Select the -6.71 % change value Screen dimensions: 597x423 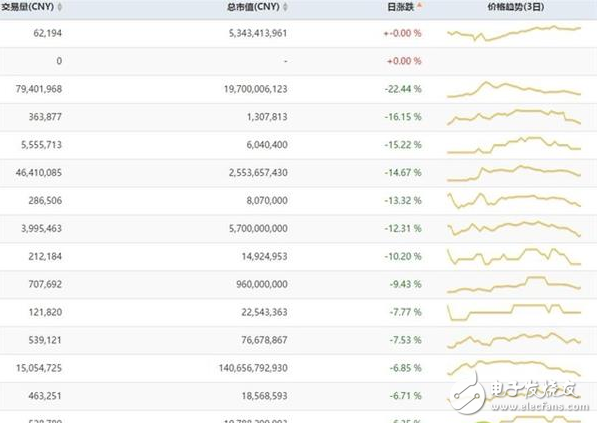point(405,396)
